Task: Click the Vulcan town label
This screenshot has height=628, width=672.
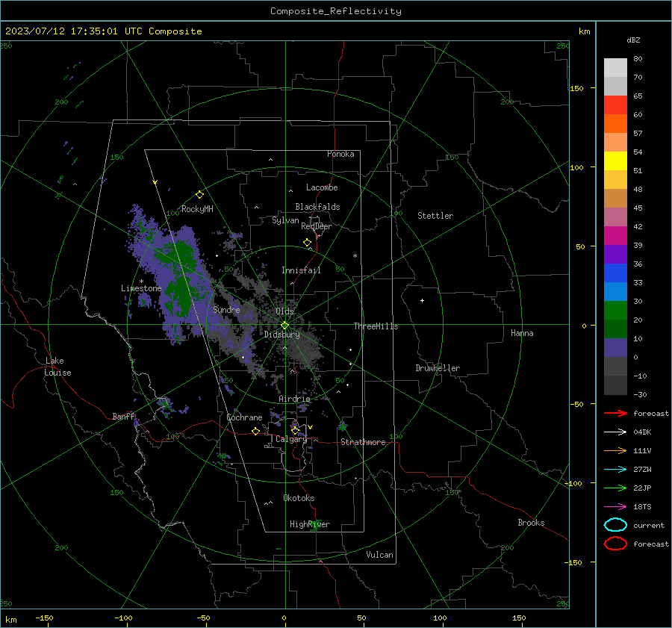Action: pyautogui.click(x=379, y=555)
